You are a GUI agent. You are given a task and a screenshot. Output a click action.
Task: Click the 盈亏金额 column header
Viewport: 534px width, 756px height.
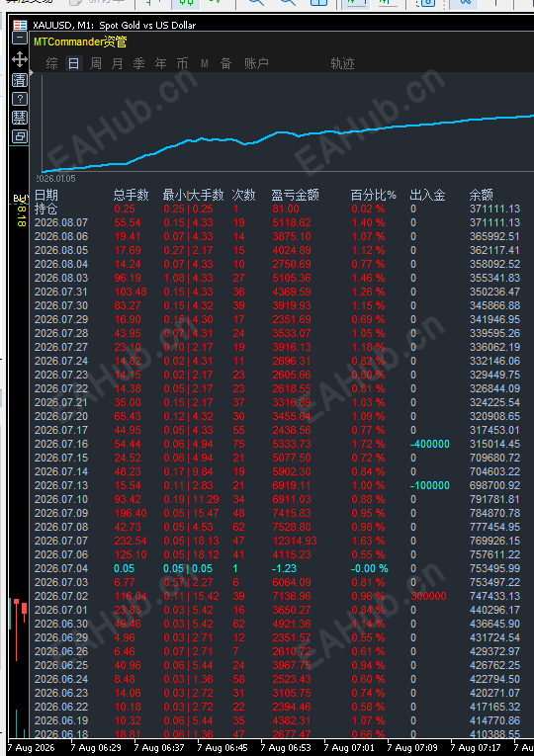point(296,195)
